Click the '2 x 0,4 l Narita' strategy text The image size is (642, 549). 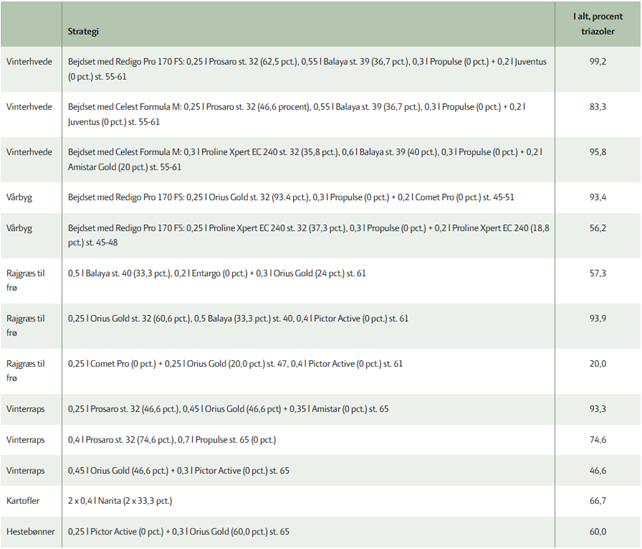[x=120, y=501]
